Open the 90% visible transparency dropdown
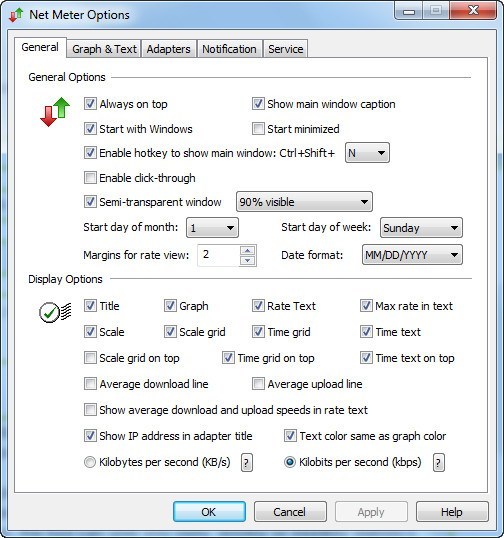The height and width of the screenshot is (538, 504). [304, 202]
